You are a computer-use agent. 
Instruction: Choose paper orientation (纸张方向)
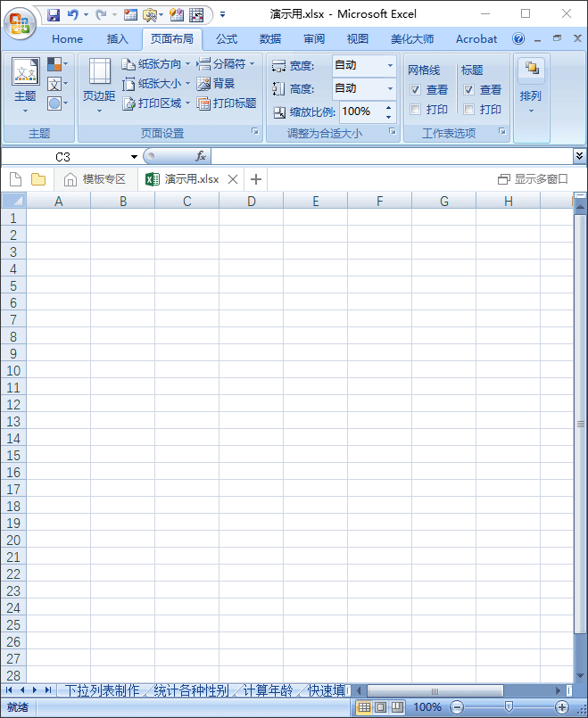pos(156,64)
